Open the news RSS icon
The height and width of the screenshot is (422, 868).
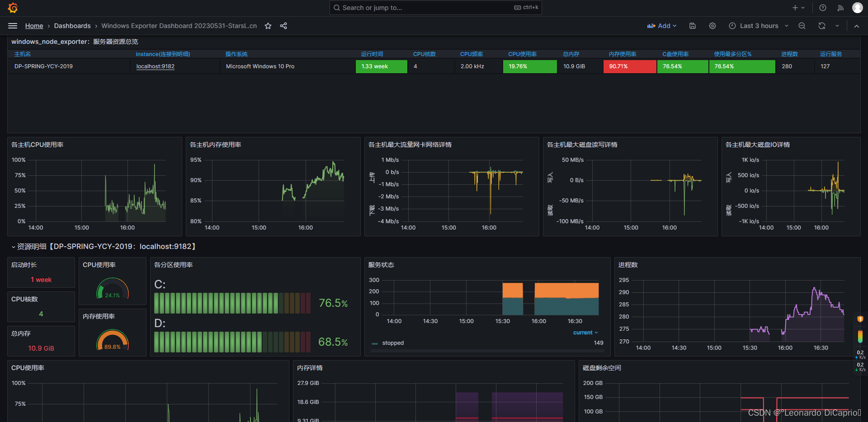tap(840, 8)
